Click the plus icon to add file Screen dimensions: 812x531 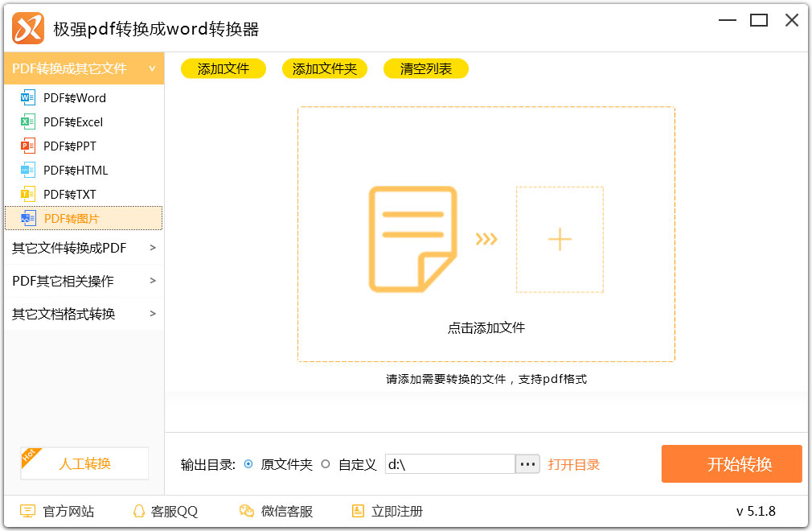click(559, 240)
